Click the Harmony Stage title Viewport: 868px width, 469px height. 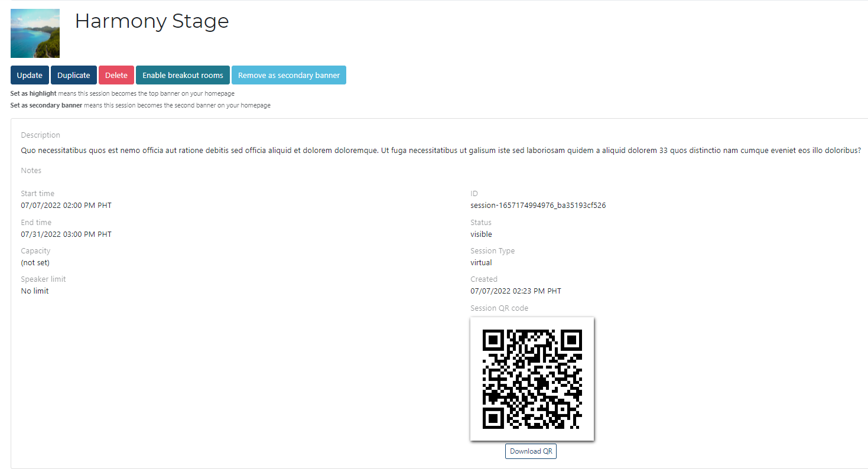(152, 21)
